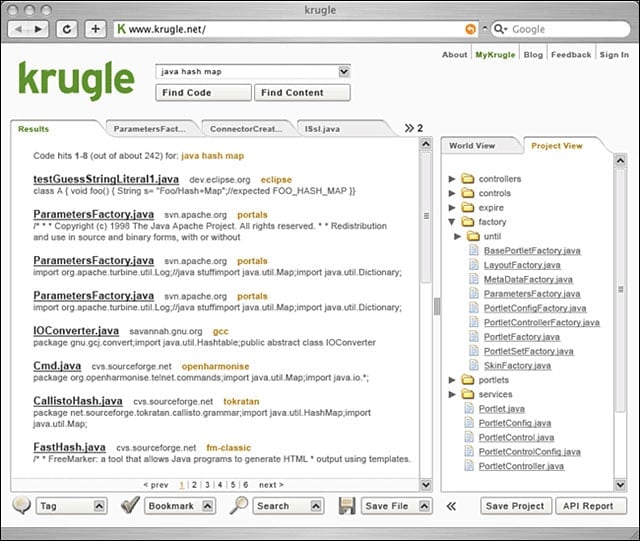Click the file icon beside Portlet.java
This screenshot has height=541, width=640.
click(x=469, y=408)
